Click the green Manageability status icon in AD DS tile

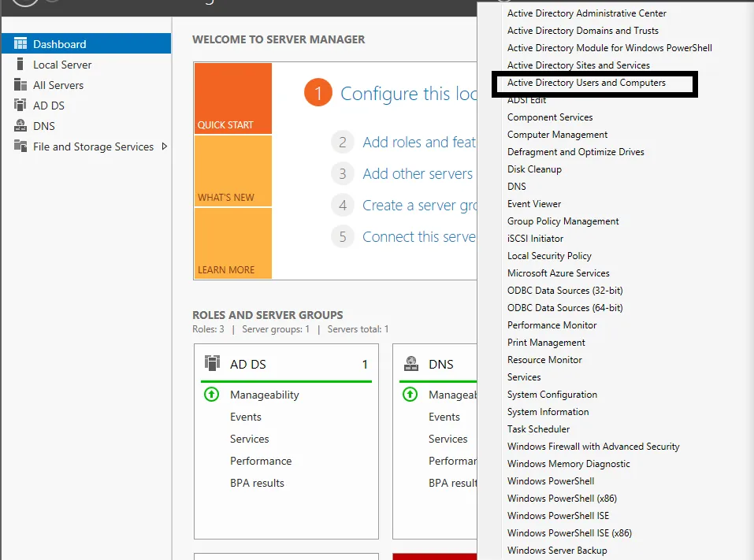click(212, 395)
